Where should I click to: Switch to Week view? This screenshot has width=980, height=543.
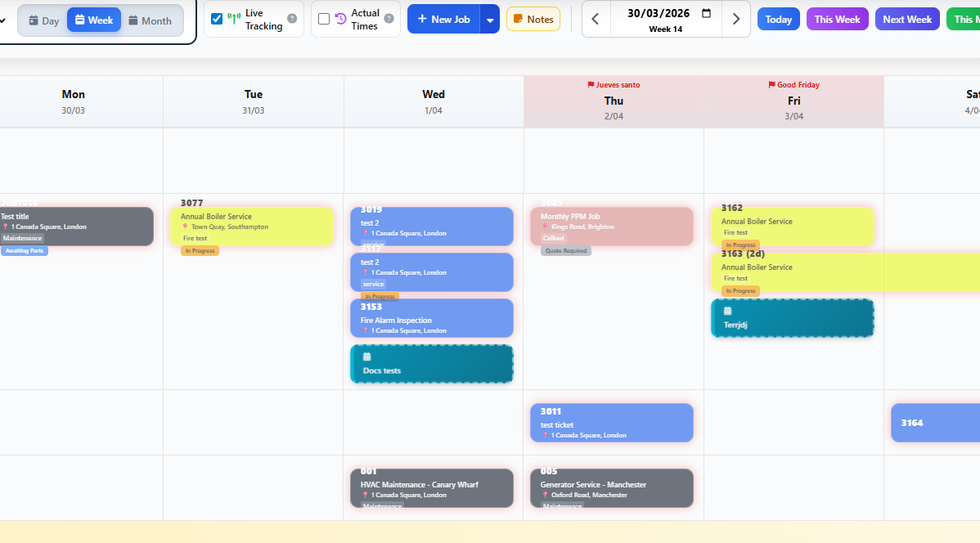click(94, 20)
